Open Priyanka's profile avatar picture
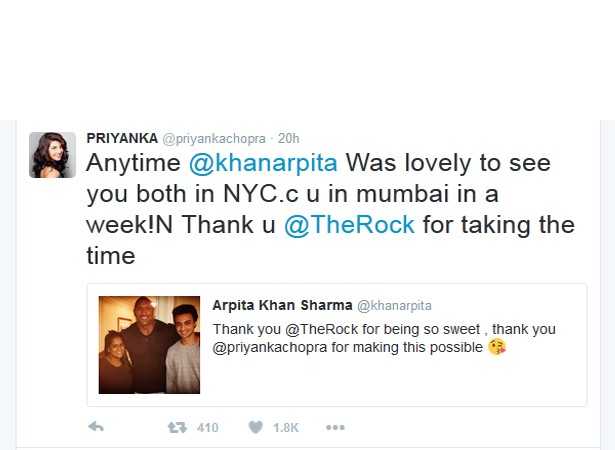Image resolution: width=615 pixels, height=450 pixels. pos(52,155)
